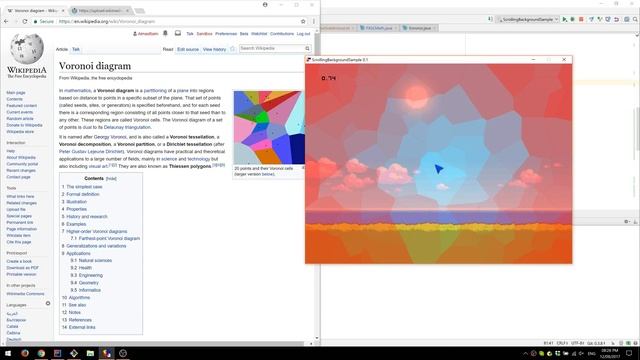Open the Preferences link

(x=226, y=34)
